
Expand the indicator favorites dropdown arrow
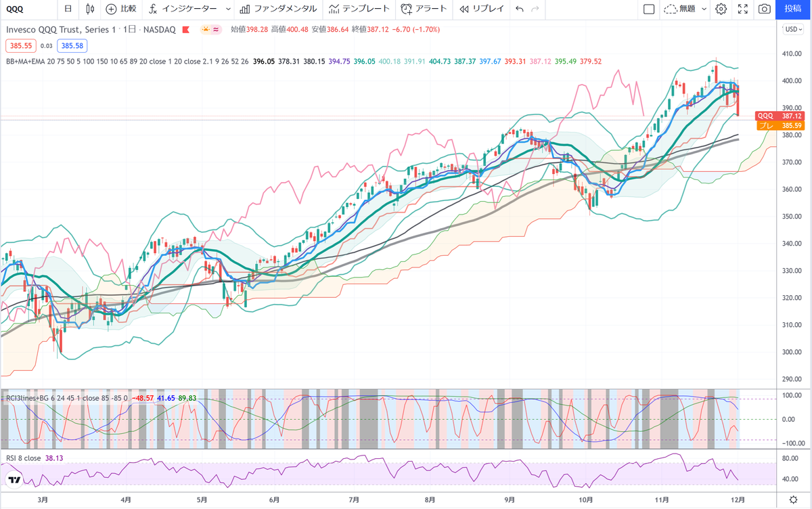coord(227,9)
